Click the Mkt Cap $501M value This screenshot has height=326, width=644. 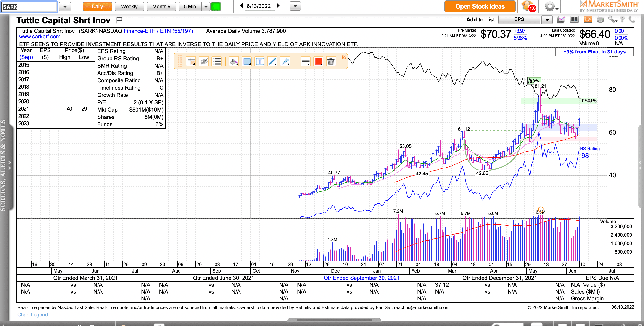[146, 110]
